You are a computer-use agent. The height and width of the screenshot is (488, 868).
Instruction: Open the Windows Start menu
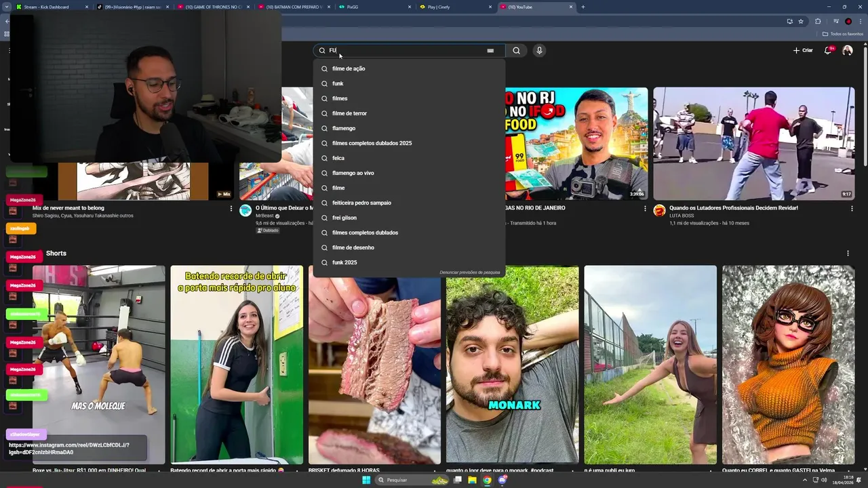pos(366,480)
